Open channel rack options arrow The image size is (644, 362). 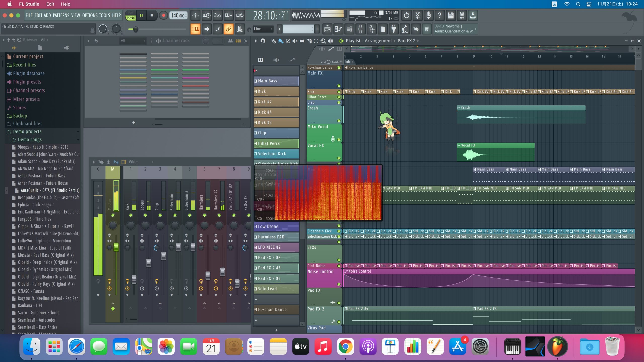[88, 41]
